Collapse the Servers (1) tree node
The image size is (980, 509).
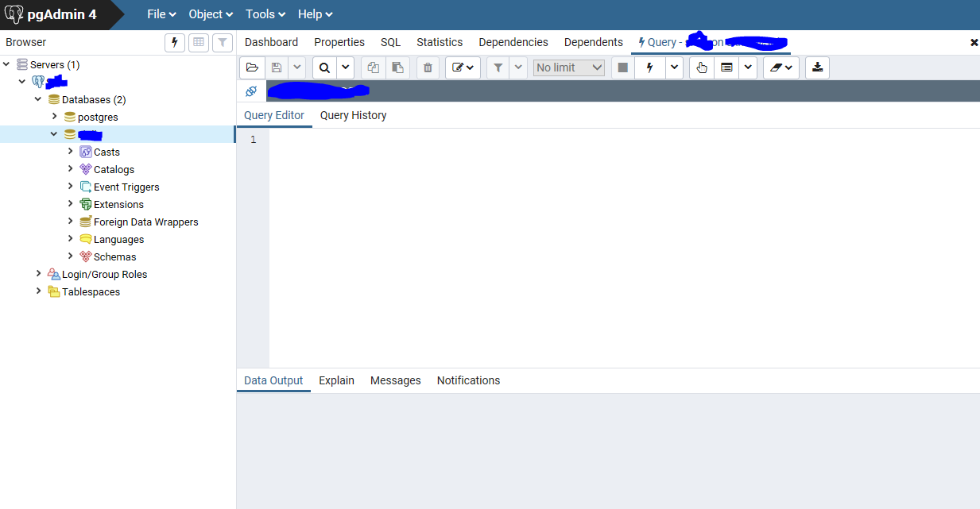pos(6,64)
